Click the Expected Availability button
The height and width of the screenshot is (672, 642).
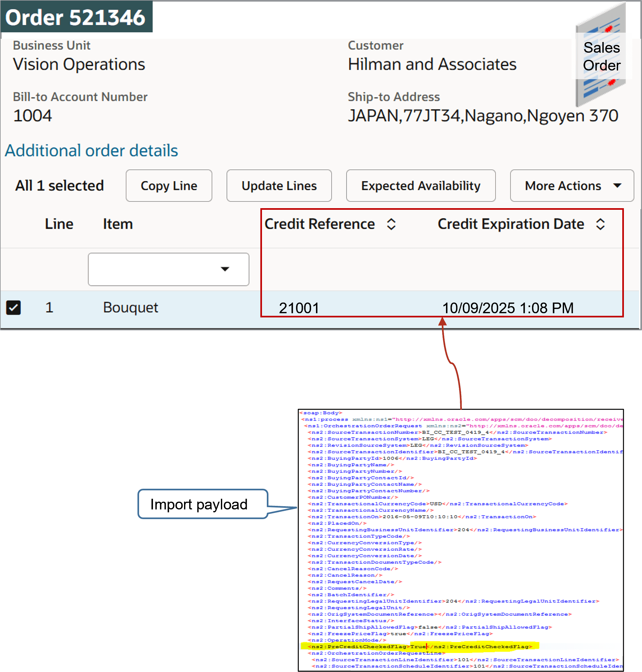tap(420, 186)
